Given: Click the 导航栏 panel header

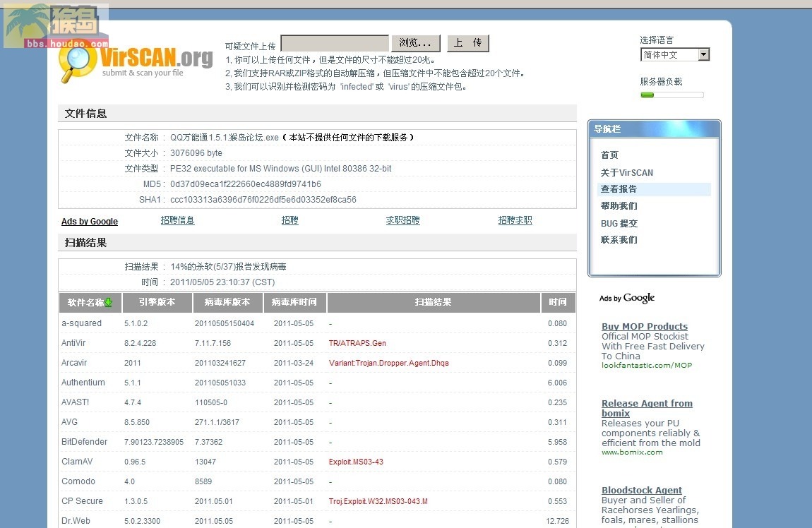Looking at the screenshot, I should [654, 129].
